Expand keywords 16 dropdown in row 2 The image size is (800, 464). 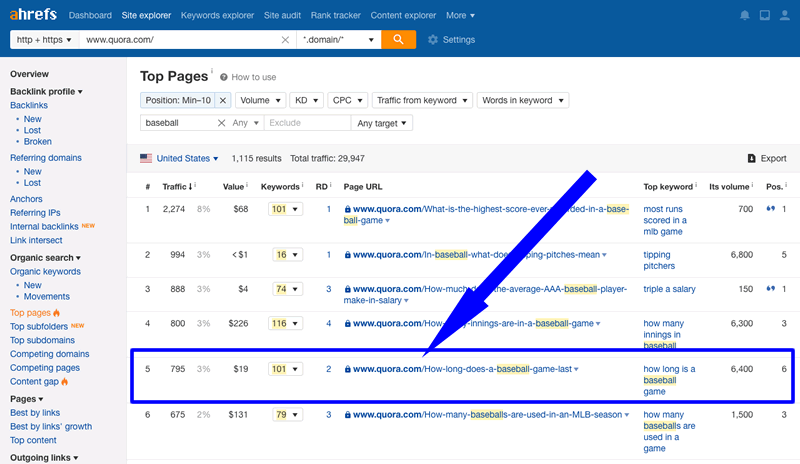[288, 255]
